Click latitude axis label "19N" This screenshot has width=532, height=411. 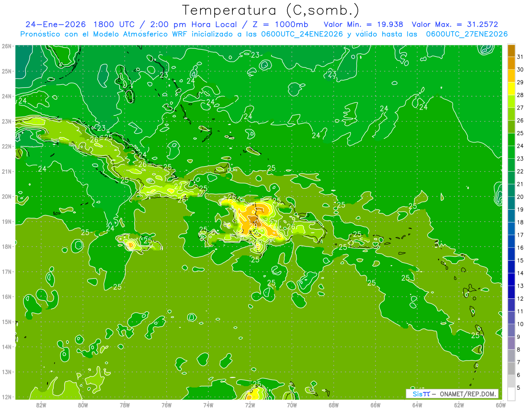(x=7, y=222)
